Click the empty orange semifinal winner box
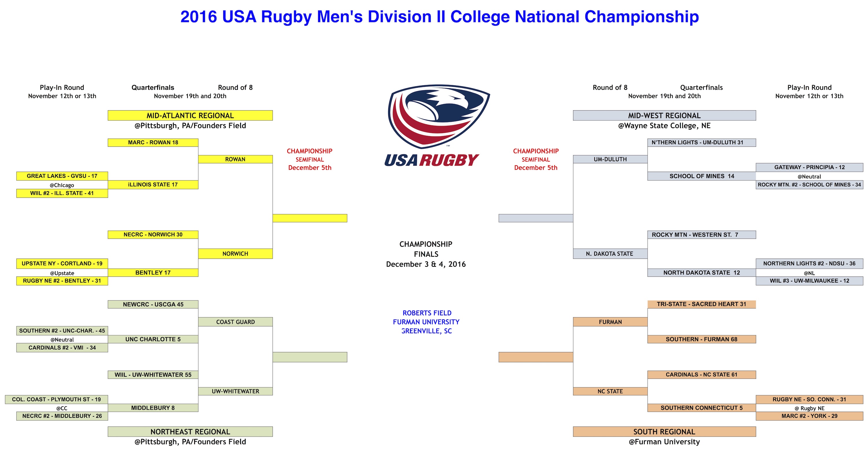868x456 pixels. point(536,357)
